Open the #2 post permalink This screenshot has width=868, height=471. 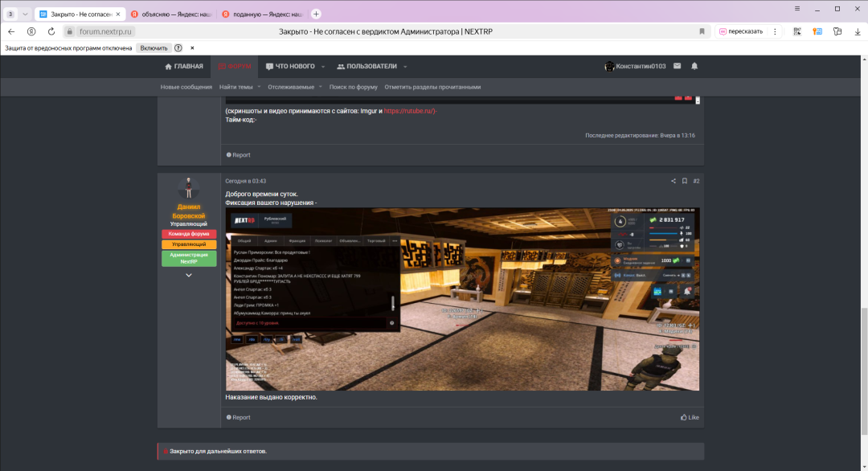tap(696, 181)
